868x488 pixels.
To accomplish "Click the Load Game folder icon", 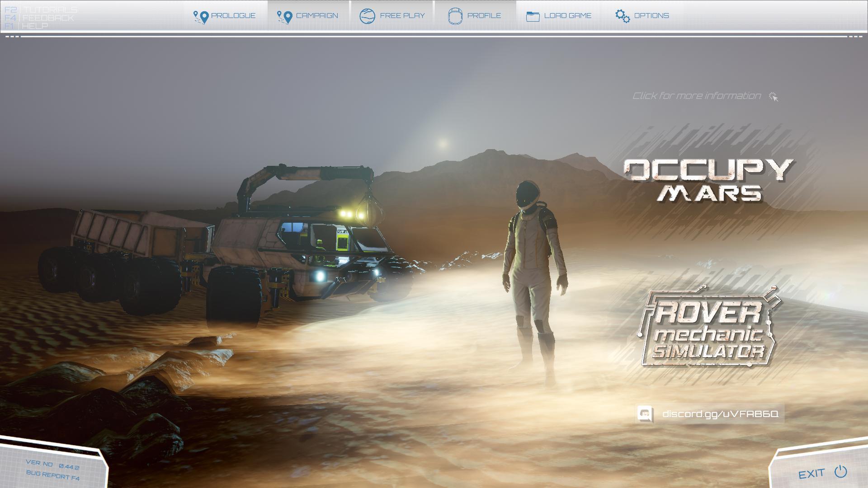I will 533,16.
